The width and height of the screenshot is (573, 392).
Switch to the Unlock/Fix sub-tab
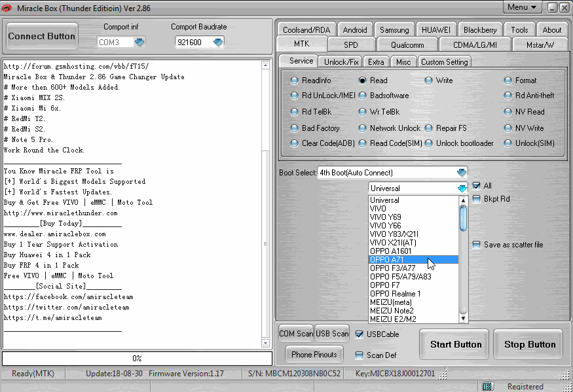point(341,62)
